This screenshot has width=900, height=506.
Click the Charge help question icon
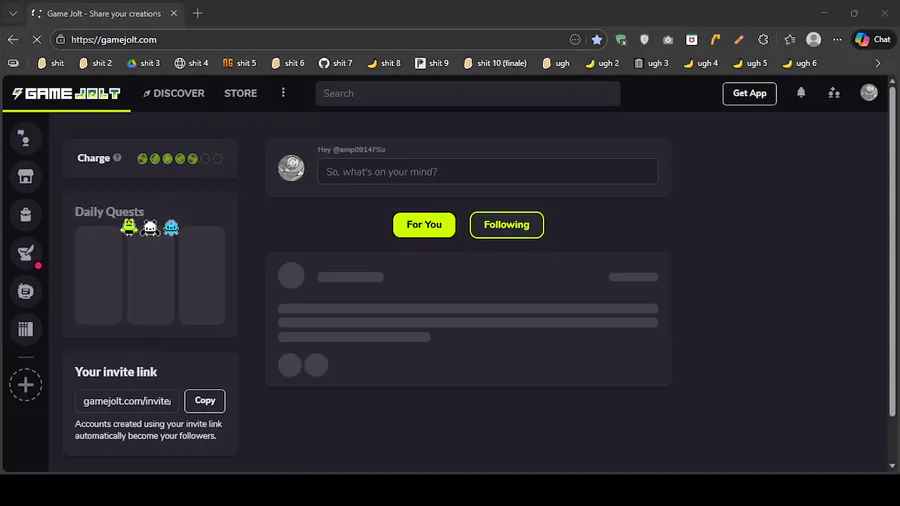[117, 158]
